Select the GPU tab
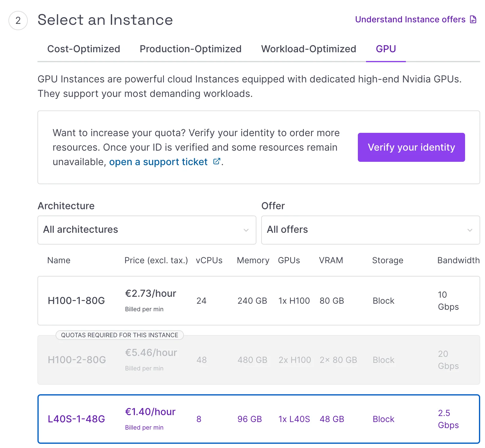Screen dimensions: 485x448 point(386,49)
